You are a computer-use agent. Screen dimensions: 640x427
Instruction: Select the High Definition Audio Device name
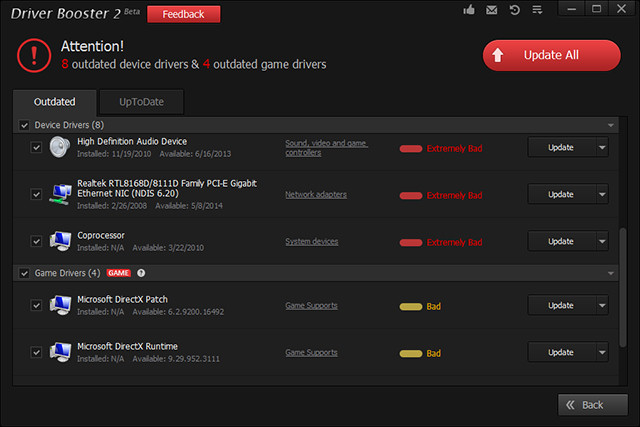tap(132, 142)
